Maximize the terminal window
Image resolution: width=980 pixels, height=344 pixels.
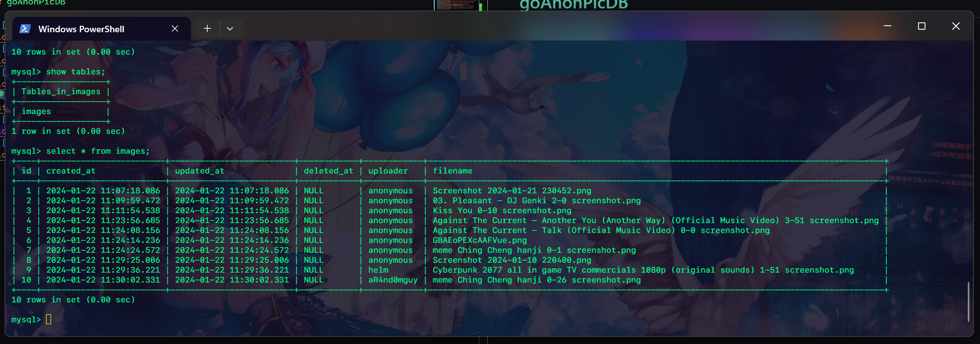click(922, 26)
